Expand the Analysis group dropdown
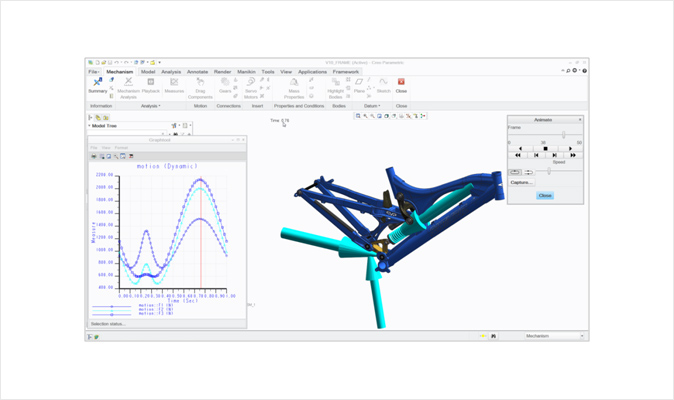This screenshot has width=674, height=400. (x=150, y=106)
